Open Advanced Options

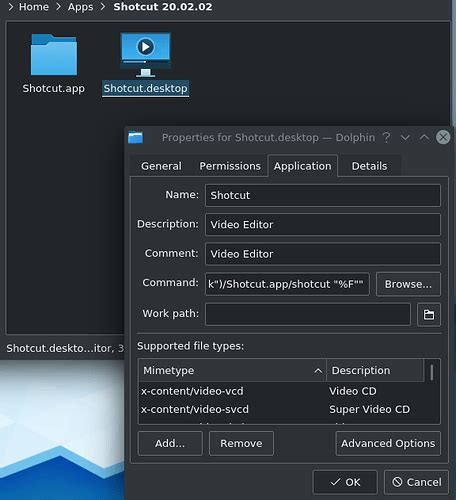[388, 443]
